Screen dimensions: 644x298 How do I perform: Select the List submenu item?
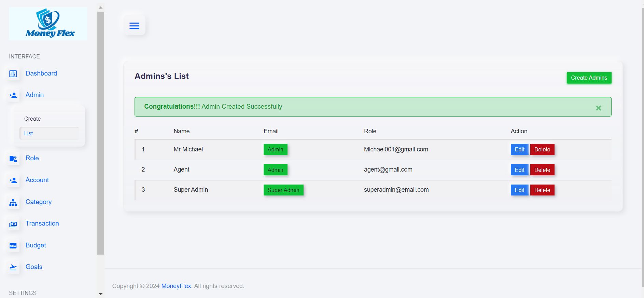point(29,133)
